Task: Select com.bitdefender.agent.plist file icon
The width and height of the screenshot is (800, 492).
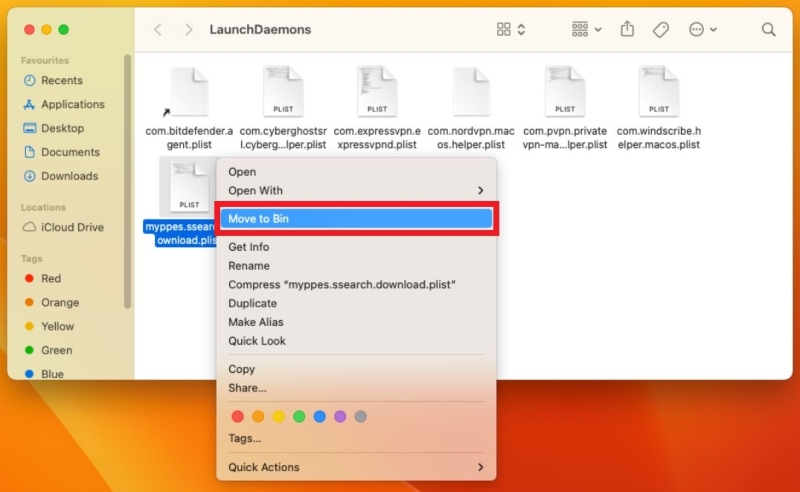Action: (189, 92)
